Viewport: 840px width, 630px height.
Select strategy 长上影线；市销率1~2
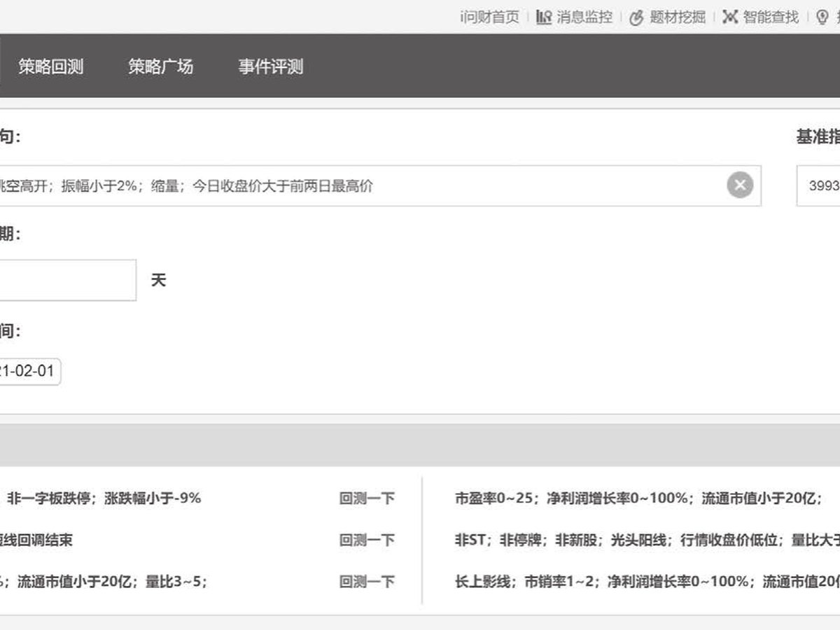[647, 581]
